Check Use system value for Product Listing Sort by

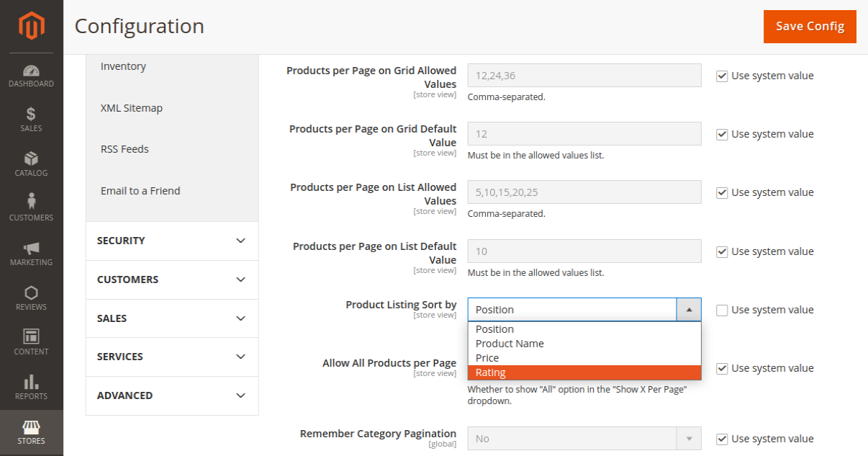click(x=722, y=310)
